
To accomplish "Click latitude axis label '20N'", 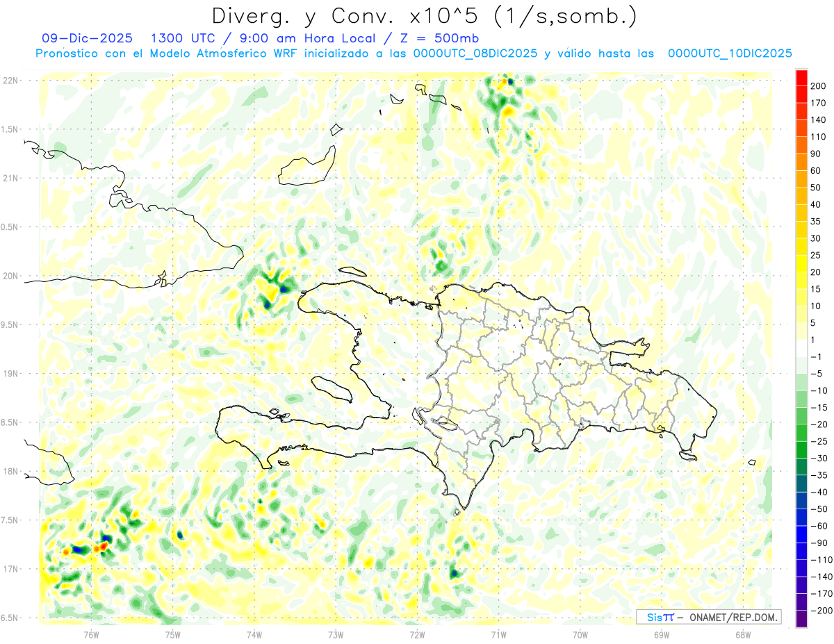I will (x=11, y=276).
